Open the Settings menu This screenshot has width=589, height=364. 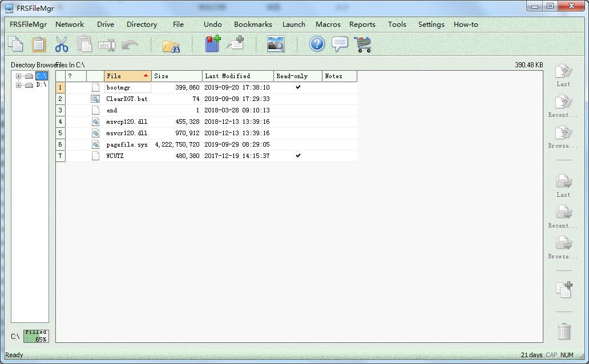coord(431,25)
